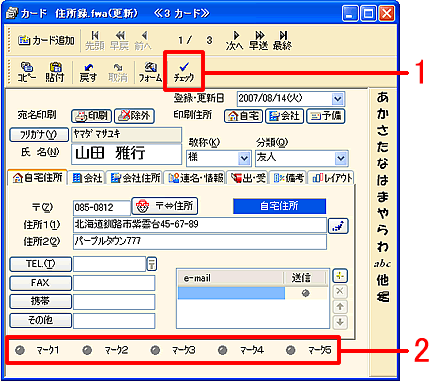Switch to the レイアウト tab
Viewport: 429px width, 382px height.
(x=332, y=178)
